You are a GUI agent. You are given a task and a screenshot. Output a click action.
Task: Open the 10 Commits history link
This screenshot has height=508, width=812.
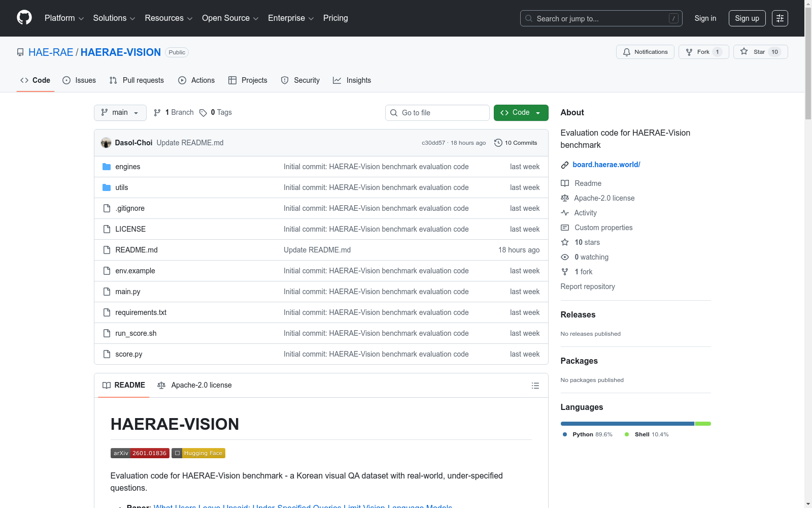pyautogui.click(x=516, y=143)
